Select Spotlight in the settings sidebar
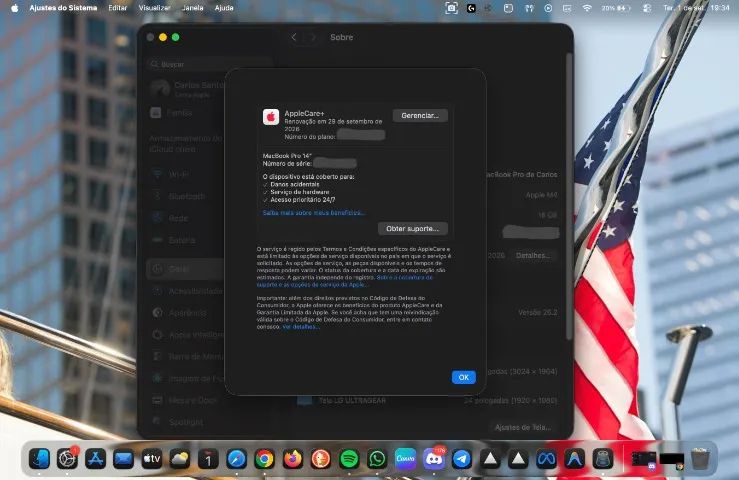This screenshot has width=739, height=480. [x=186, y=422]
